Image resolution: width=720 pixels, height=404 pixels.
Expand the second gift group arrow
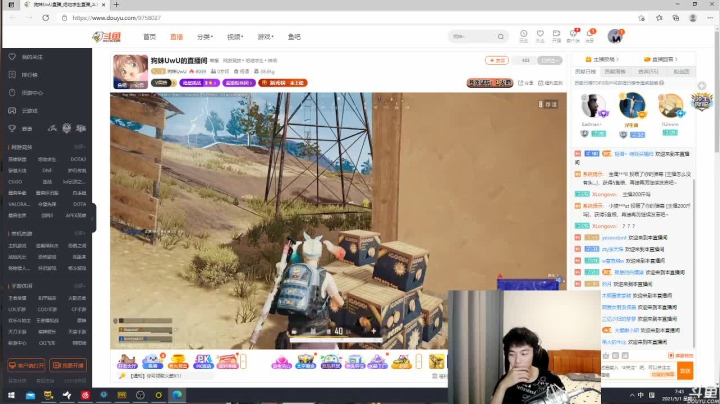(419, 361)
